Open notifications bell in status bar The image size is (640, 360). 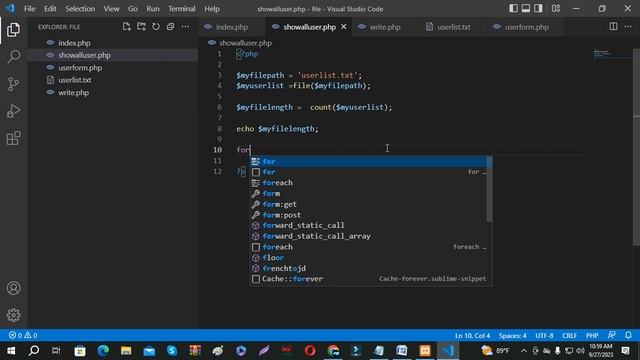click(628, 336)
